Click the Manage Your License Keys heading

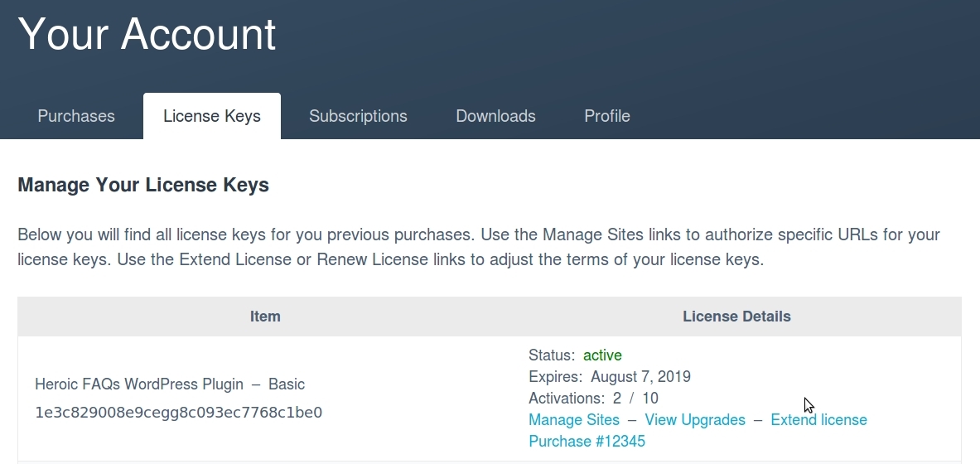[x=143, y=185]
